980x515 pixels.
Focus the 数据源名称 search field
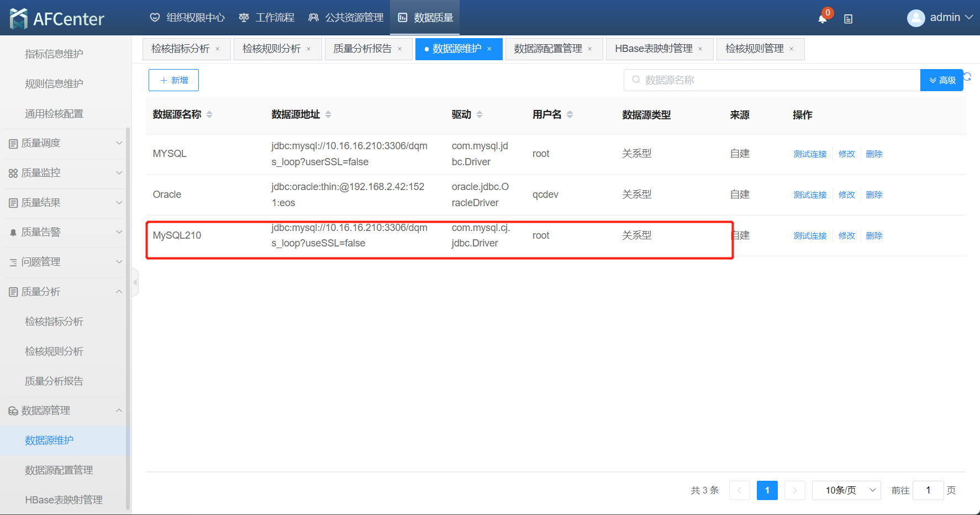(773, 80)
